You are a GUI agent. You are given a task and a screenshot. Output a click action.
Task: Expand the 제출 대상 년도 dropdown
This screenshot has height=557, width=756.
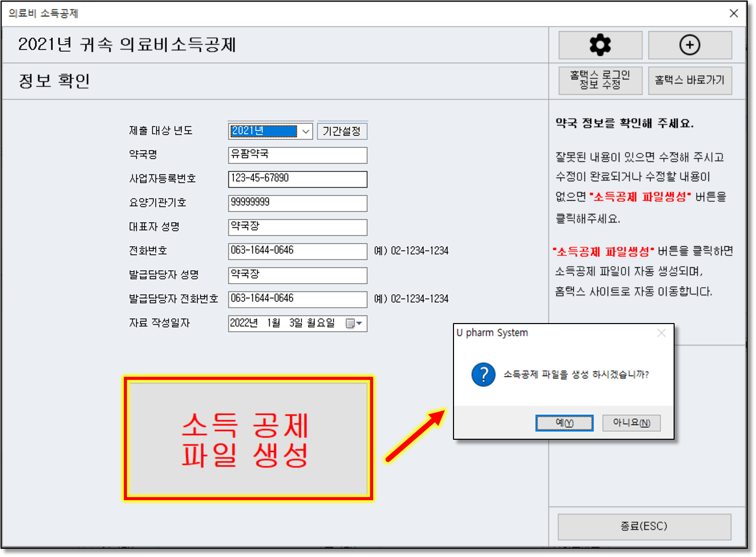point(306,132)
